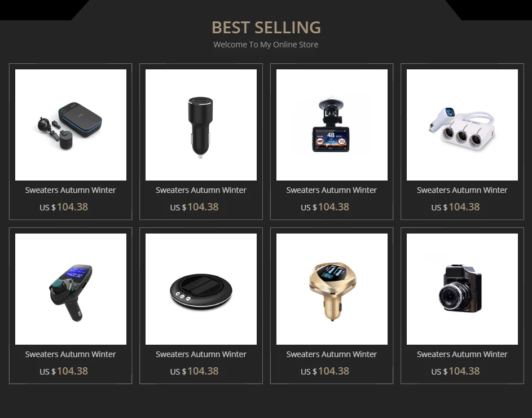Open title link under gold car charger
The height and width of the screenshot is (418, 532).
tap(332, 354)
